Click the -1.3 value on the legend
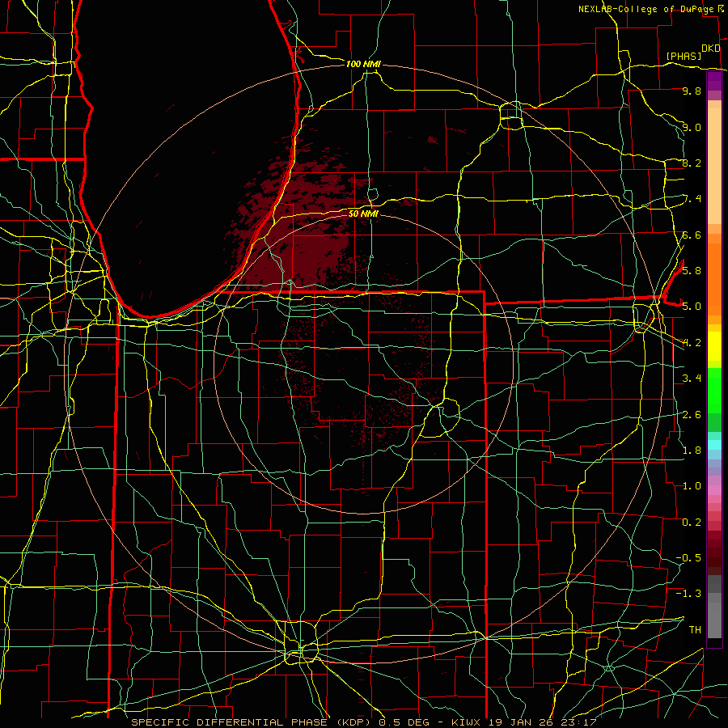The image size is (728, 728). [x=688, y=594]
